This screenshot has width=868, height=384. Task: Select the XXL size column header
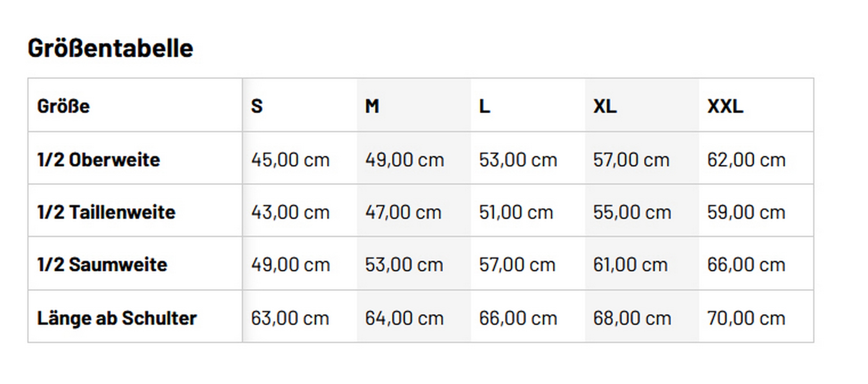coord(725,106)
